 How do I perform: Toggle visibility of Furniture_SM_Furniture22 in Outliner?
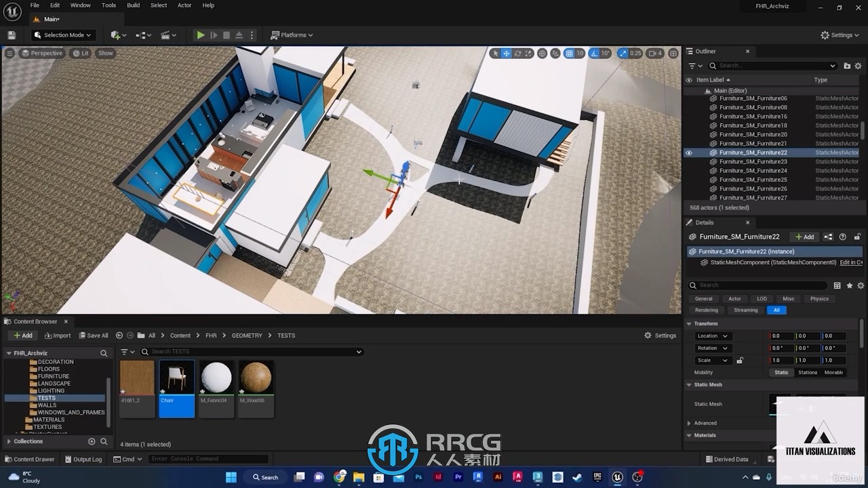pos(689,152)
